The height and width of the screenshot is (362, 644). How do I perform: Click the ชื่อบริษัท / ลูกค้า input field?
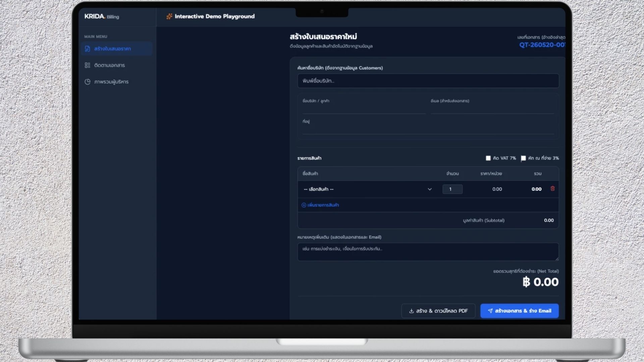click(x=364, y=109)
